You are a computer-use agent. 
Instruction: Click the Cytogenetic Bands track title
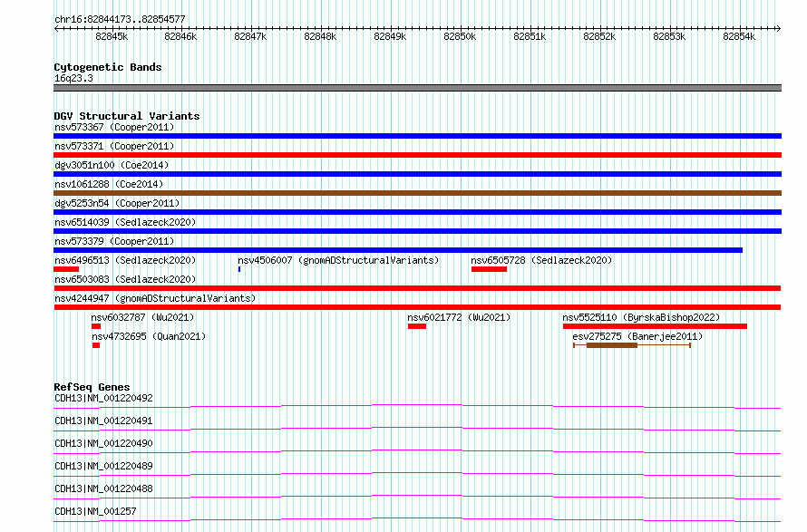click(x=108, y=67)
